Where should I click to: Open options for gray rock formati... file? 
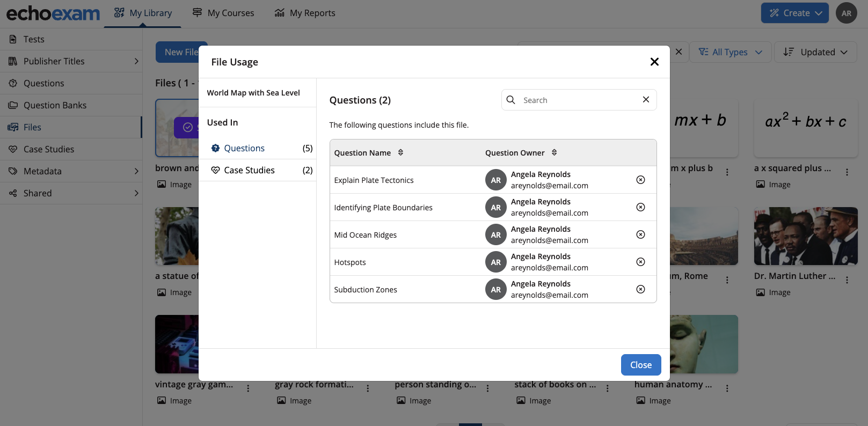368,388
